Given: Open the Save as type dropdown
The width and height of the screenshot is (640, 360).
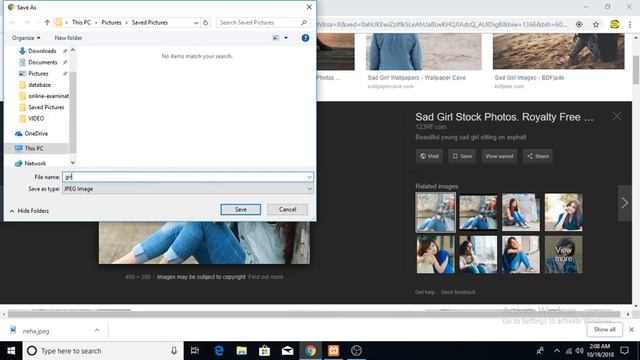Looking at the screenshot, I should 188,189.
